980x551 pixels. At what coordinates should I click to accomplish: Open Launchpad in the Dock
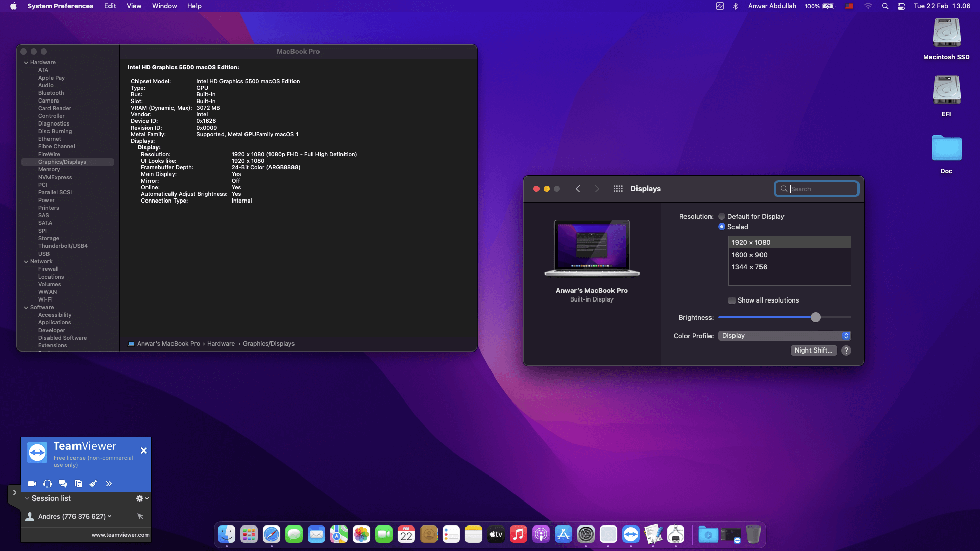(x=249, y=535)
